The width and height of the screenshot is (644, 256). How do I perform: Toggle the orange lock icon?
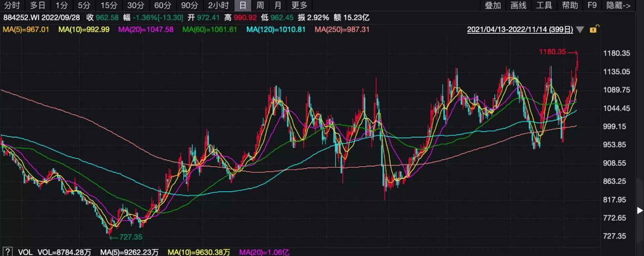593,29
